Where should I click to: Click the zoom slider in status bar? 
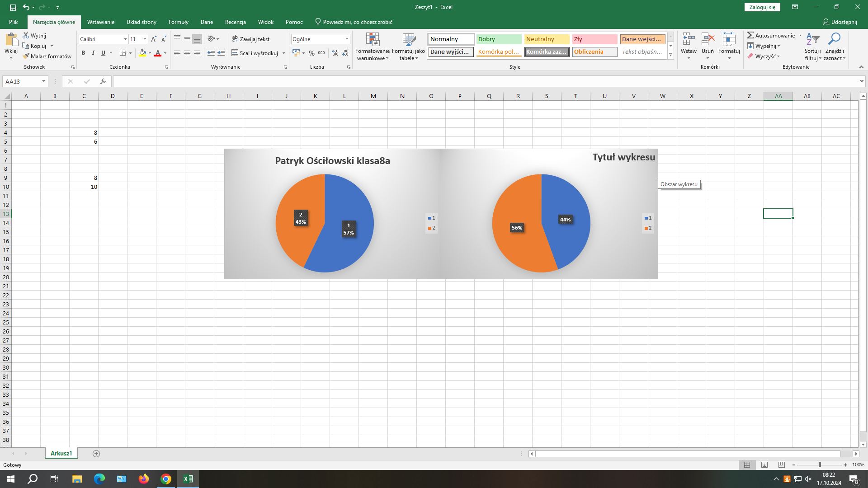pyautogui.click(x=819, y=465)
